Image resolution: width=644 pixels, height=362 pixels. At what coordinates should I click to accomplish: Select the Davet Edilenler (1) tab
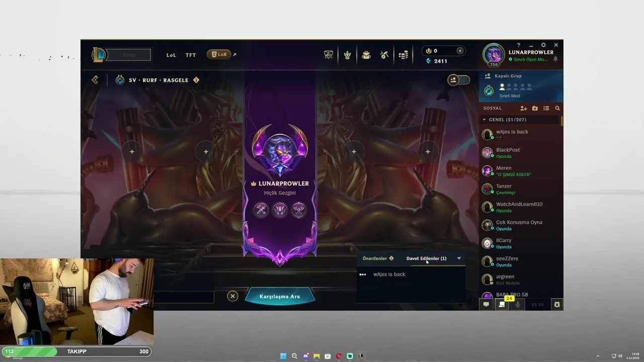[426, 258]
